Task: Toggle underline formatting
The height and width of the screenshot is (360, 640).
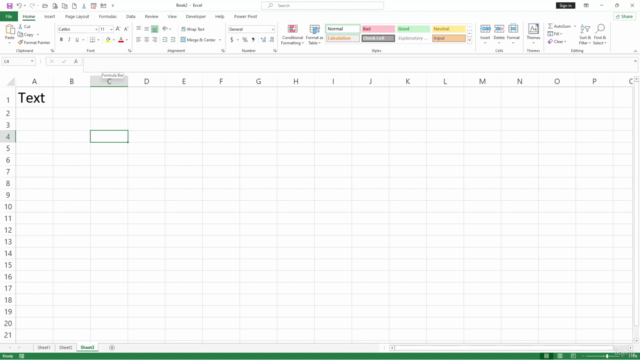Action: (77, 40)
